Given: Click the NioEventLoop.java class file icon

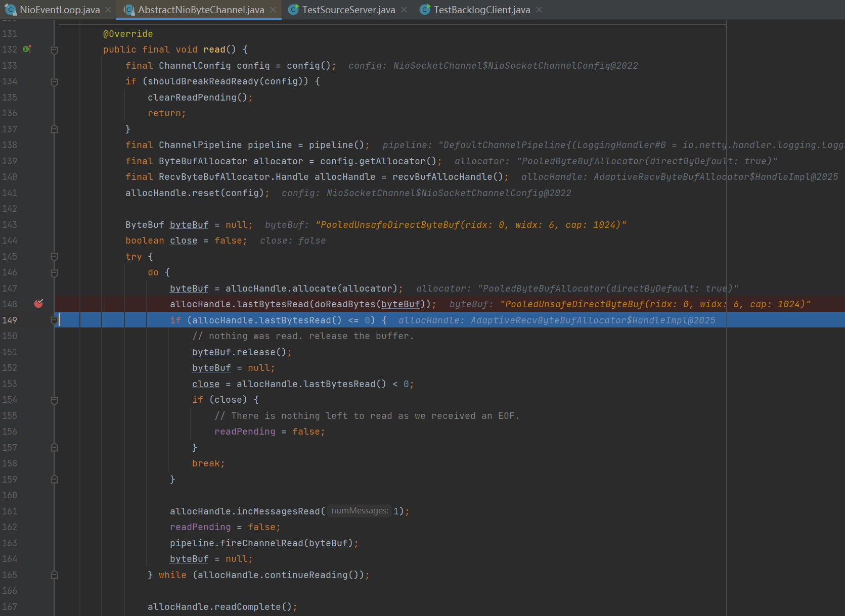Looking at the screenshot, I should tap(10, 10).
